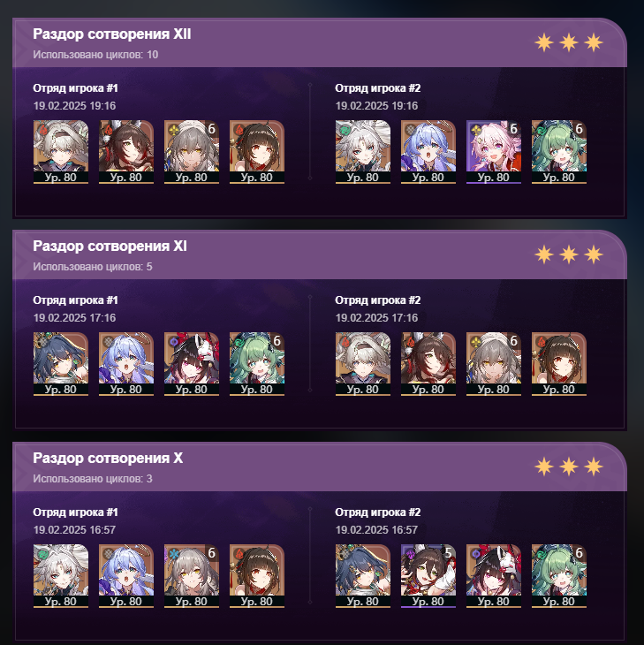Click fox-mask character in stage X squad #2

tap(494, 576)
